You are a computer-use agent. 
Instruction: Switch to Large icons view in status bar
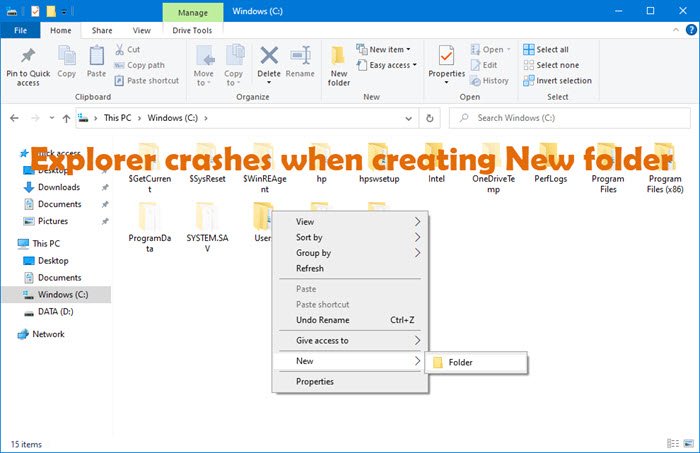point(689,444)
